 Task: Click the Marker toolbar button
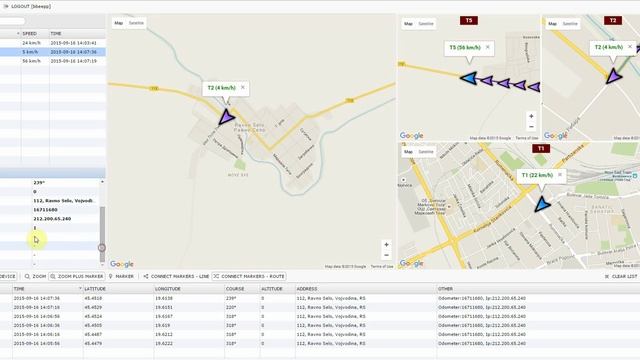point(121,276)
